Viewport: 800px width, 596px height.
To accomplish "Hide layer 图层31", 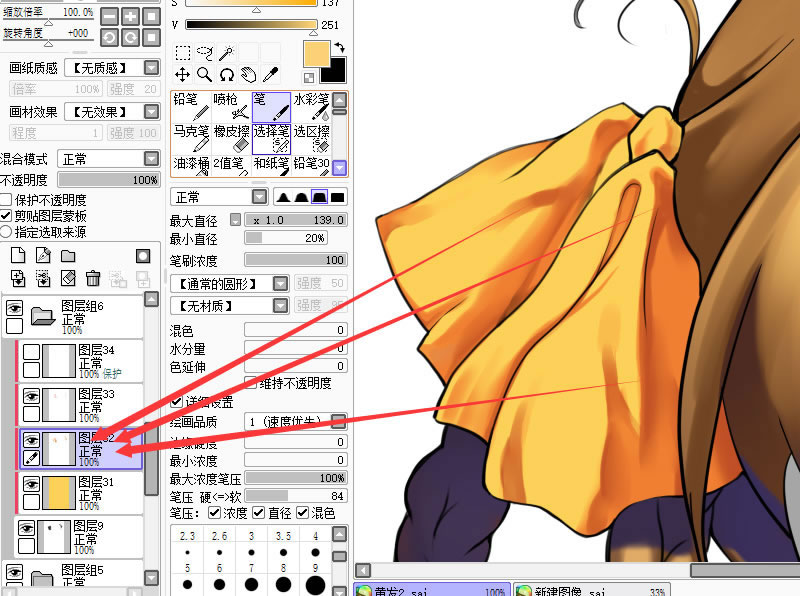I will (x=32, y=484).
